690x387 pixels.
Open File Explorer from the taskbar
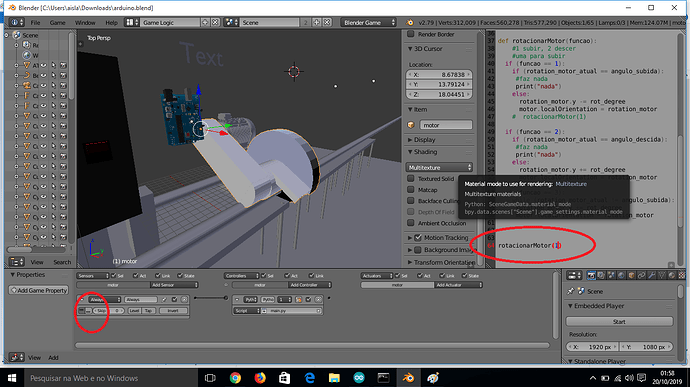coord(334,378)
